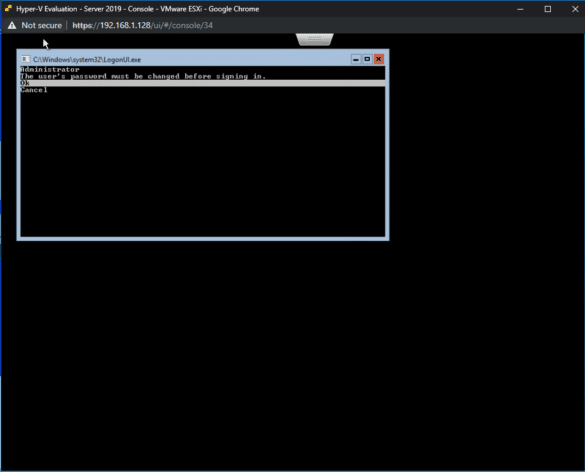Close the LogonUI.exe console window

tap(378, 59)
